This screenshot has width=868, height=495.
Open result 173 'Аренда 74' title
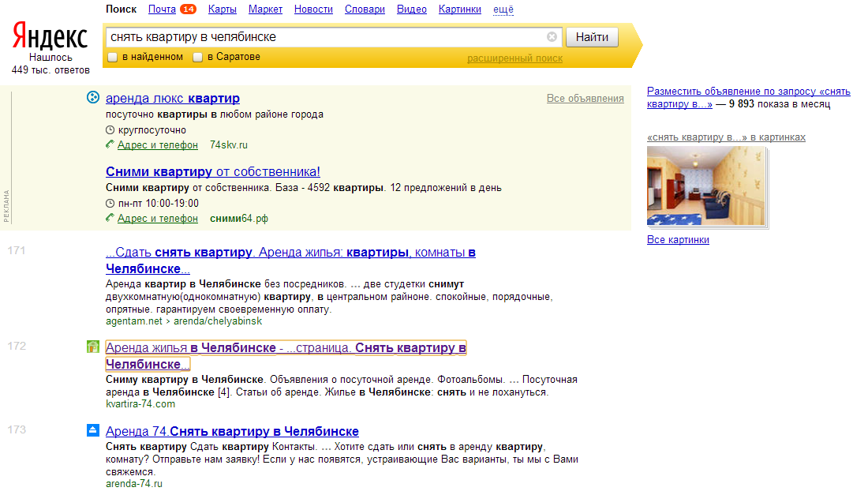click(232, 431)
